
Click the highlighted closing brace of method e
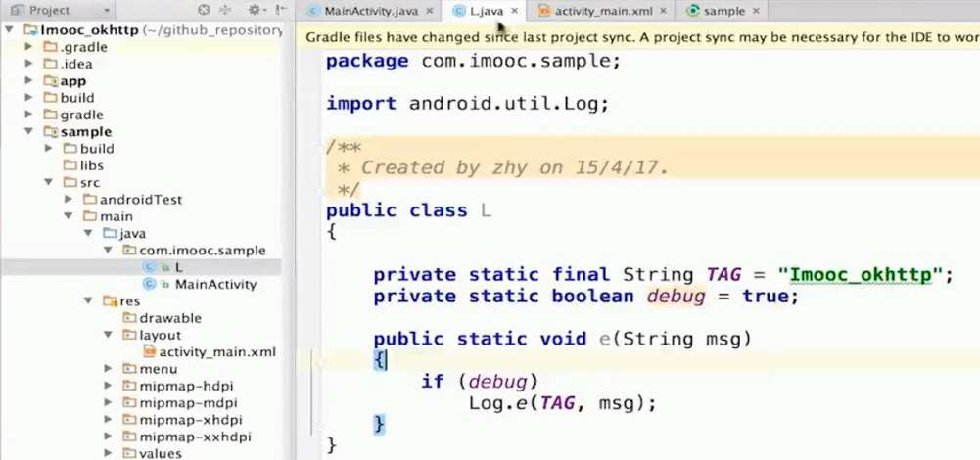point(379,424)
